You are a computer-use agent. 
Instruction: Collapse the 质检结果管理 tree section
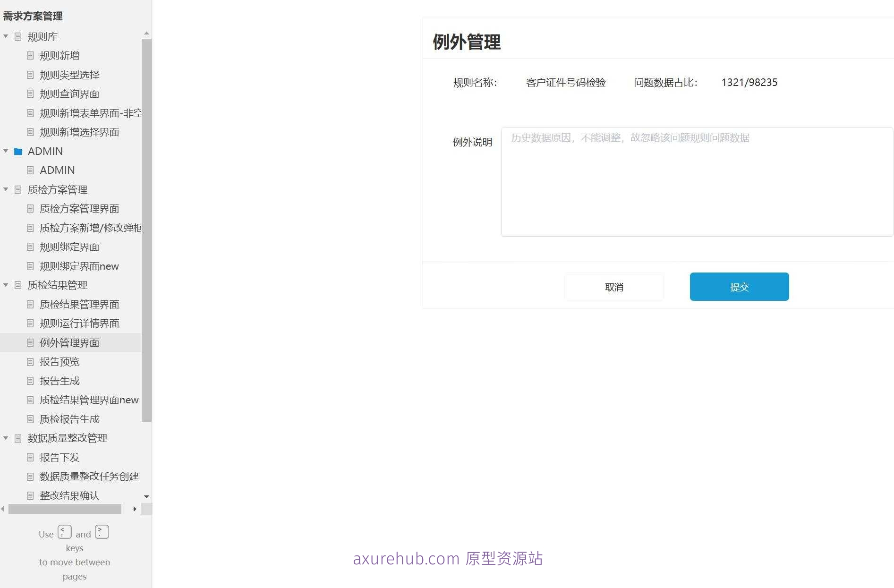pyautogui.click(x=6, y=285)
